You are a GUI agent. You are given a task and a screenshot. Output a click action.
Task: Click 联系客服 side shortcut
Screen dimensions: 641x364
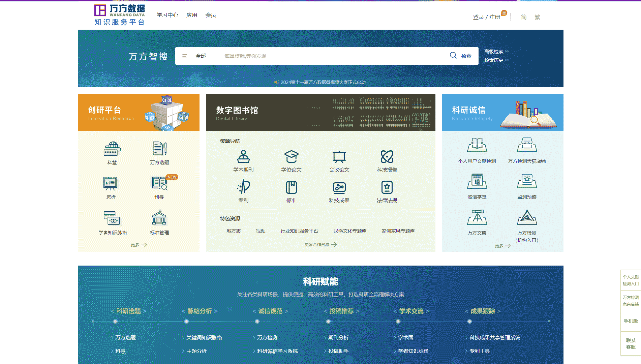coord(631,343)
